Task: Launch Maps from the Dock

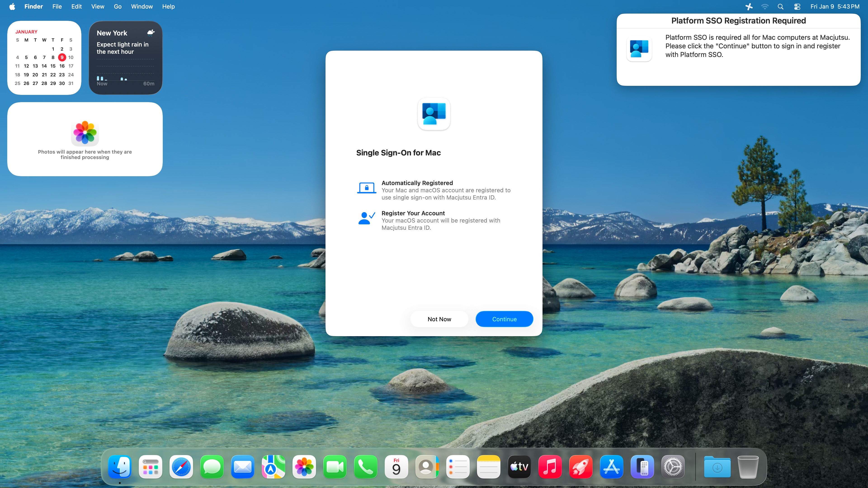Action: 273,467
